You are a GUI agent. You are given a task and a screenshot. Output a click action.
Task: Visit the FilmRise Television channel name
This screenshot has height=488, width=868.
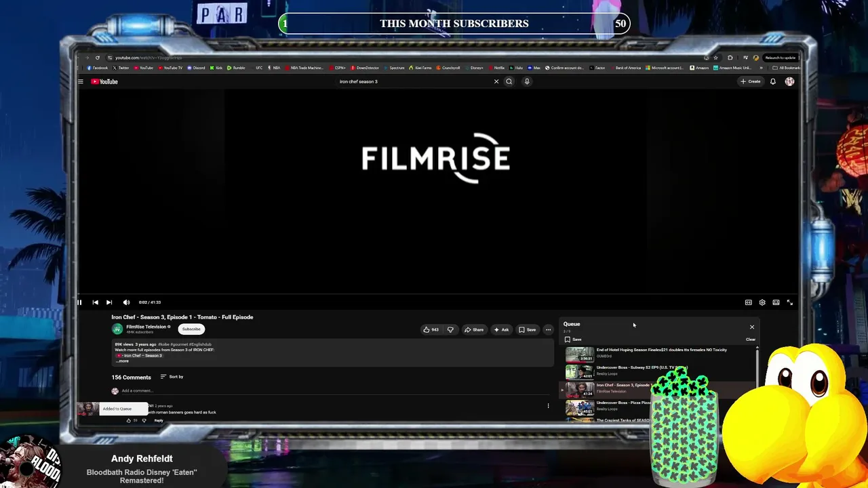[146, 327]
